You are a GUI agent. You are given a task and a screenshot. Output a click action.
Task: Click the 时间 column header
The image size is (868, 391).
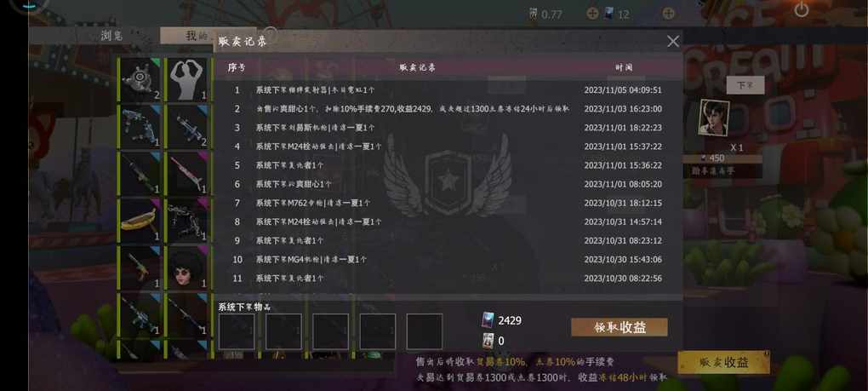click(x=623, y=67)
